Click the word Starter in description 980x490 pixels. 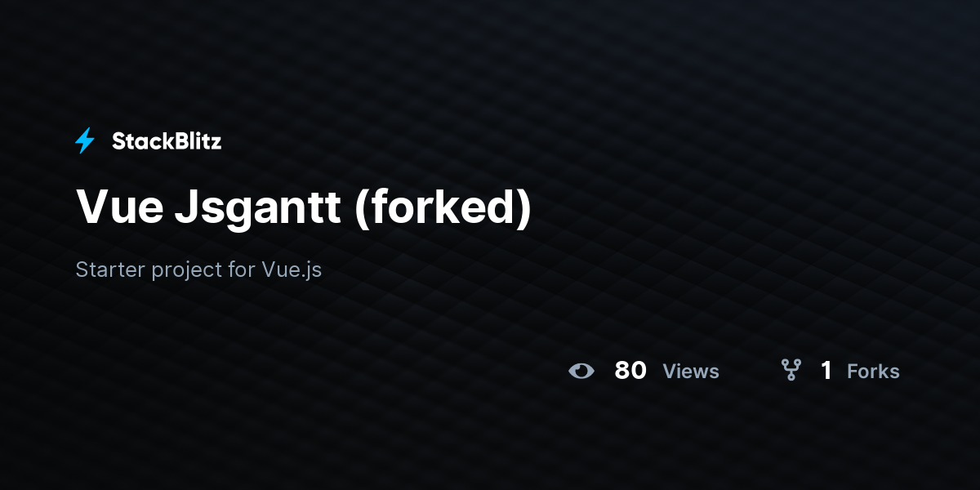point(110,269)
